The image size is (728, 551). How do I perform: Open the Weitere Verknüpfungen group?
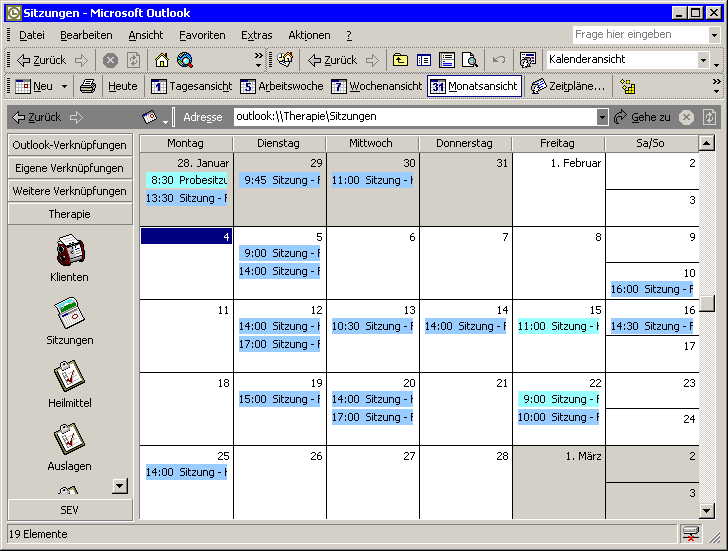click(70, 191)
